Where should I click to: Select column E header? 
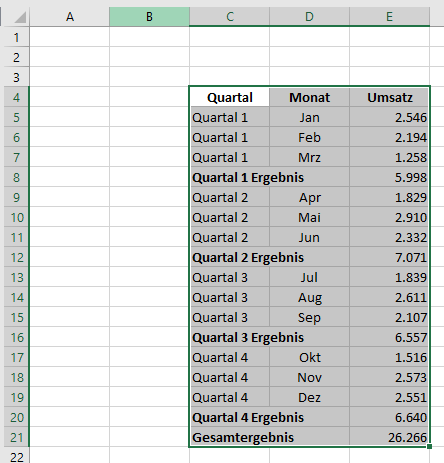pyautogui.click(x=389, y=17)
